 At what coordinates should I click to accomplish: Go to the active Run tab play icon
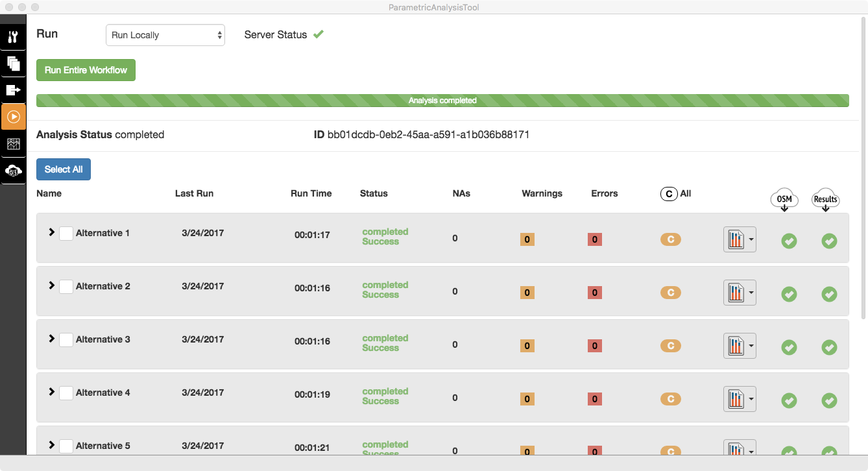pyautogui.click(x=13, y=117)
